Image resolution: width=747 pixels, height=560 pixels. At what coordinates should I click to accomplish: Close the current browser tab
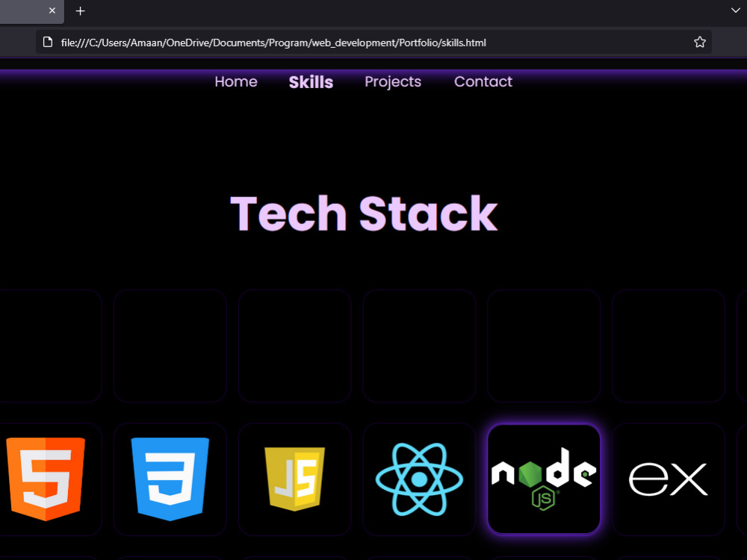pos(52,10)
